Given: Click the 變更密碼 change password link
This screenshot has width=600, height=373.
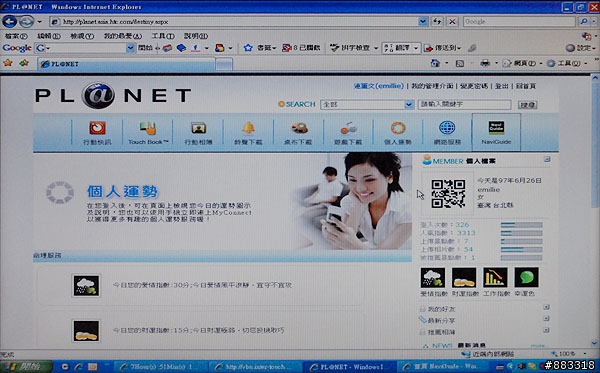Looking at the screenshot, I should coord(474,86).
